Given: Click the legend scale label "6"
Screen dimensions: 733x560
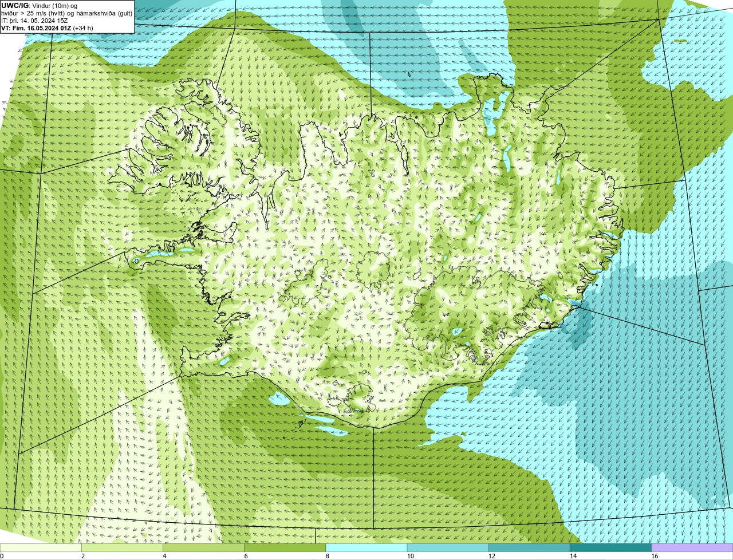Looking at the screenshot, I should [246, 556].
